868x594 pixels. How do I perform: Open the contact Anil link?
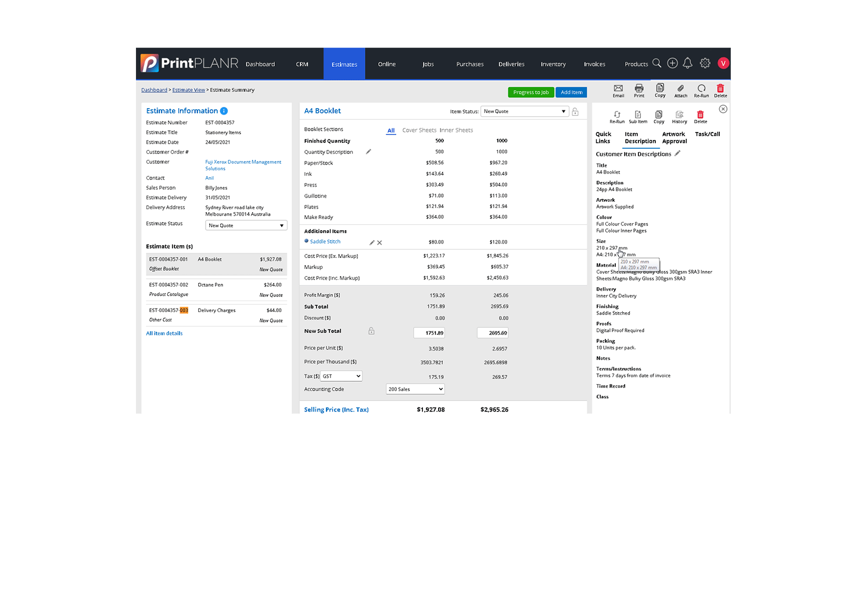(x=210, y=178)
